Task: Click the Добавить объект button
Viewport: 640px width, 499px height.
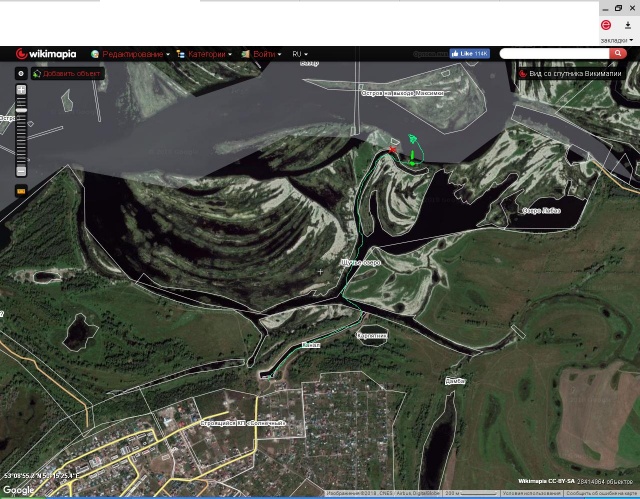Action: [67, 73]
